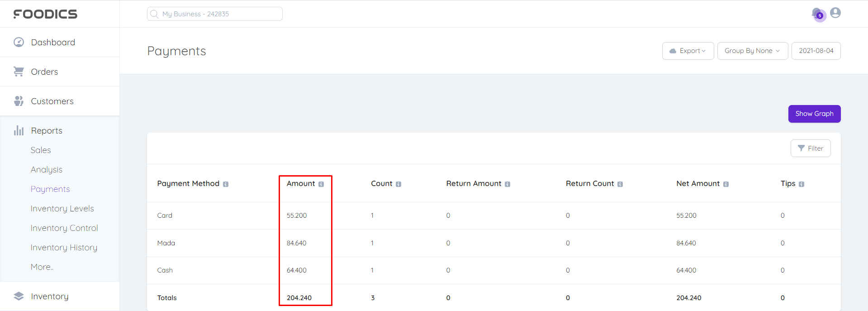Click the notifications bell icon
Image resolution: width=868 pixels, height=311 pixels.
pyautogui.click(x=817, y=14)
